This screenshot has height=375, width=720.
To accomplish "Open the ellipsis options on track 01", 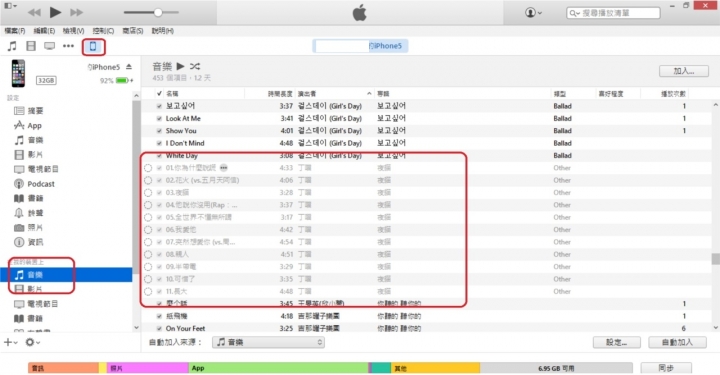I will pos(224,168).
